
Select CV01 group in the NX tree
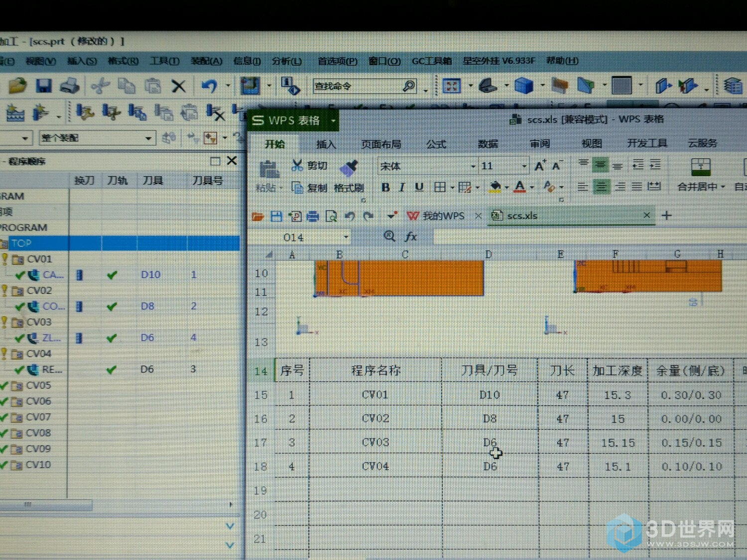39,259
